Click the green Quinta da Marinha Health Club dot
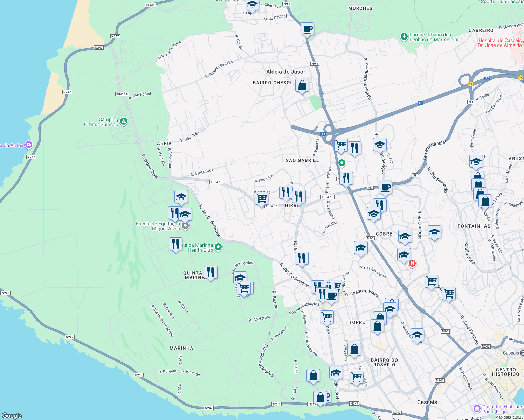This screenshot has height=420, width=524. pyautogui.click(x=218, y=247)
